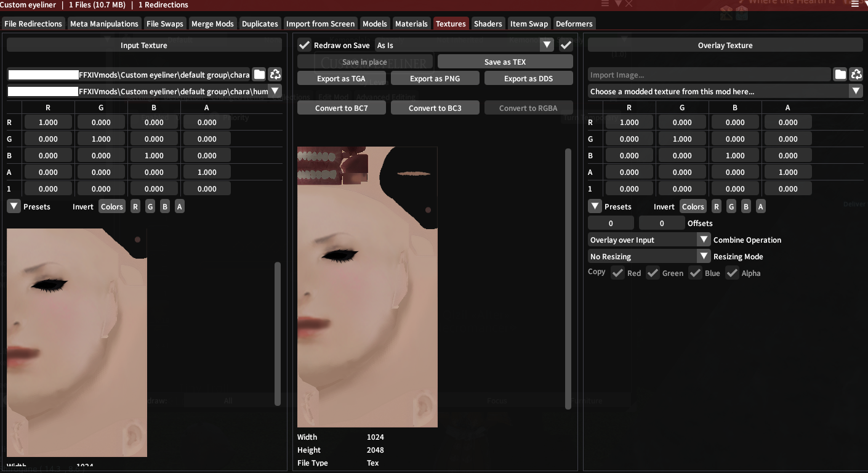The height and width of the screenshot is (473, 868).
Task: Click Overlay matrix G row G value
Action: (682, 139)
